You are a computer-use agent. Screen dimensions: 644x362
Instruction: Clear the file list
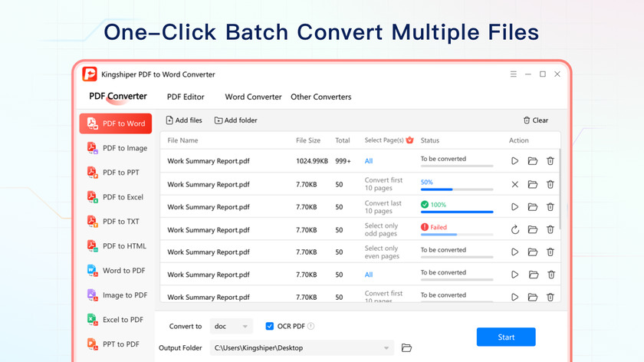click(x=536, y=120)
